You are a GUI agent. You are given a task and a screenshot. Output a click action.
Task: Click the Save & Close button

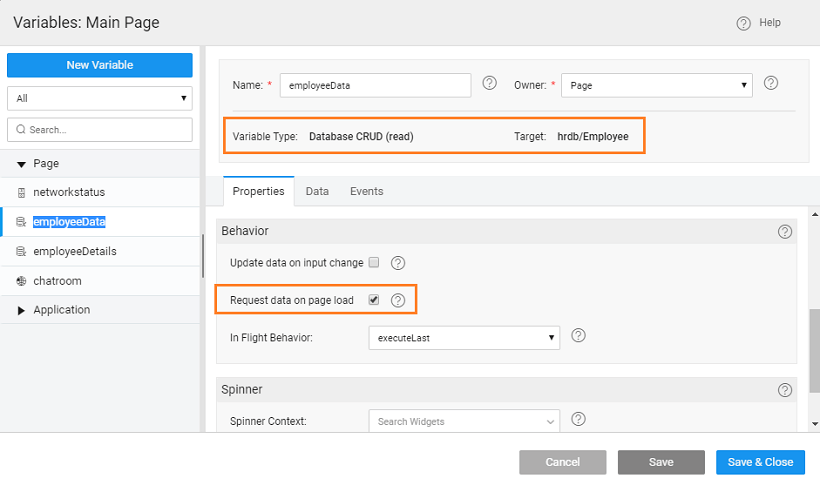point(760,462)
